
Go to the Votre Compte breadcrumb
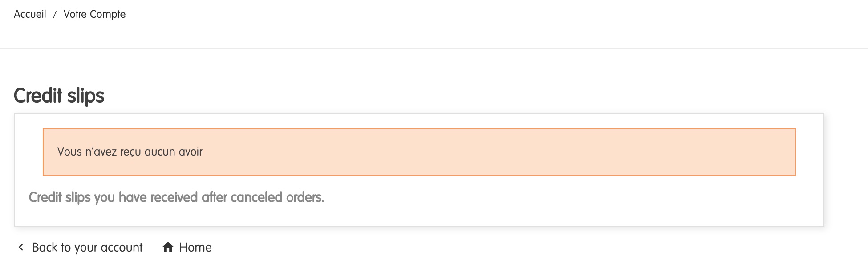(x=94, y=14)
